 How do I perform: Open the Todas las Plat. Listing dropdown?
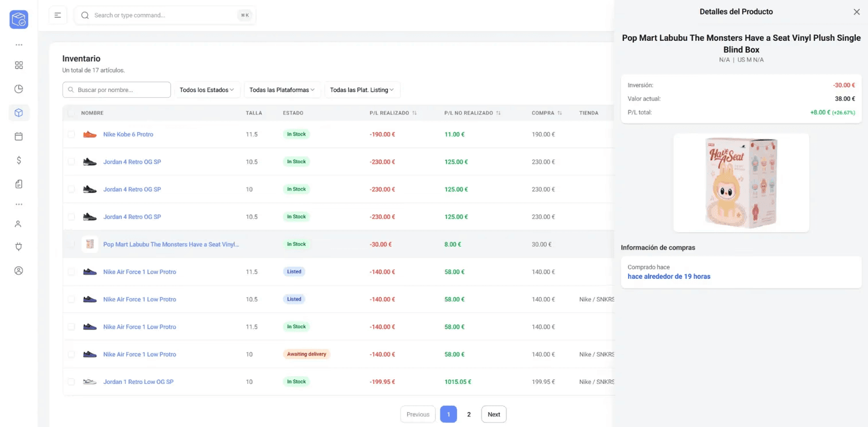(362, 90)
